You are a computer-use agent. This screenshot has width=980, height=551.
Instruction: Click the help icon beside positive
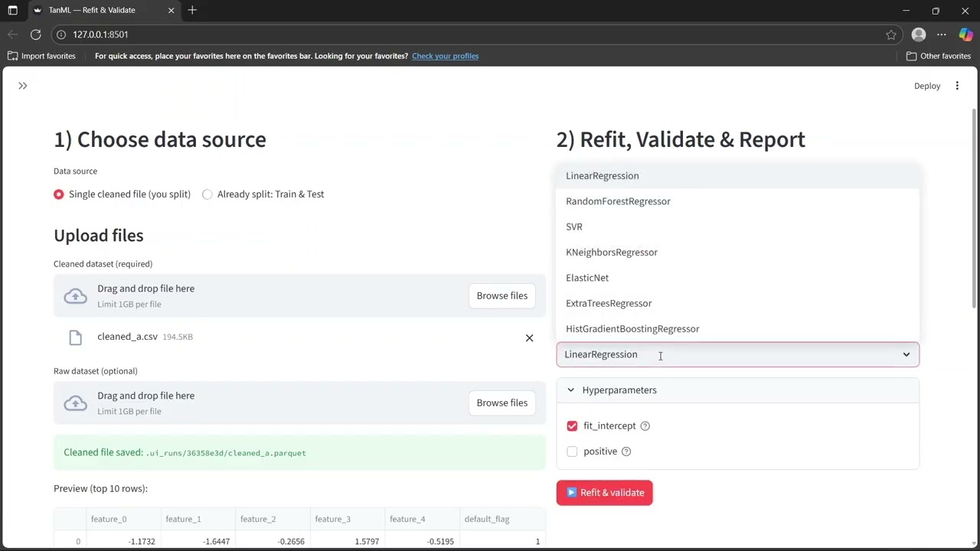626,452
